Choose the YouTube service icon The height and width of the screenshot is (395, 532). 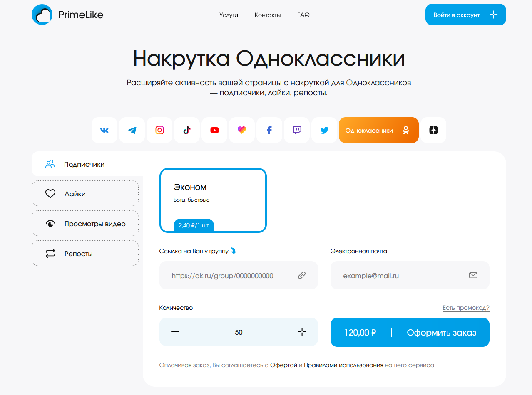pyautogui.click(x=214, y=130)
